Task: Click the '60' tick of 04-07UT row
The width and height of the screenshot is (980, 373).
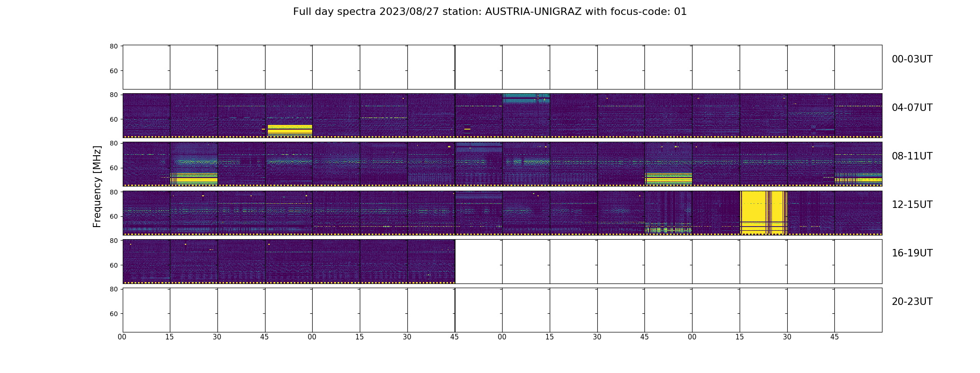Action: click(x=113, y=119)
